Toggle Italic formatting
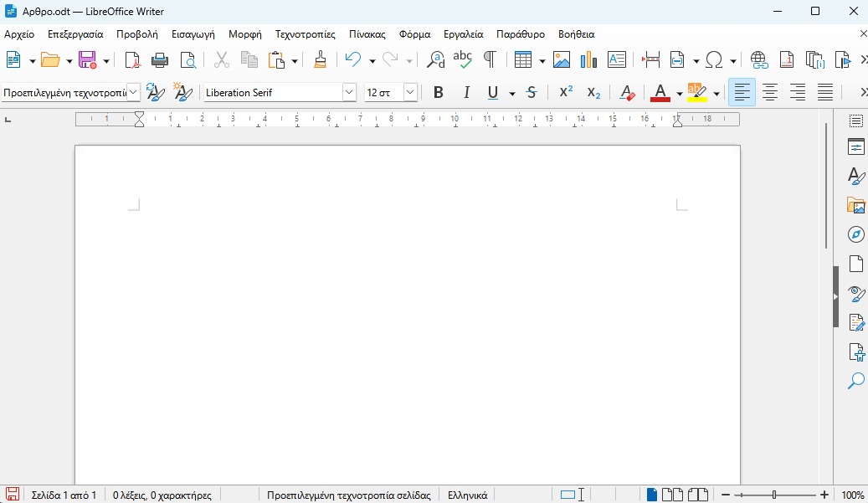The image size is (868, 503). coord(466,93)
